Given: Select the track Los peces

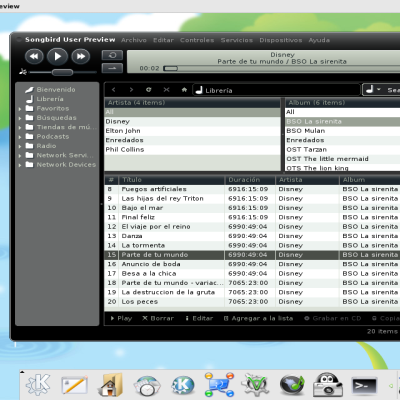Looking at the screenshot, I should [252, 301].
